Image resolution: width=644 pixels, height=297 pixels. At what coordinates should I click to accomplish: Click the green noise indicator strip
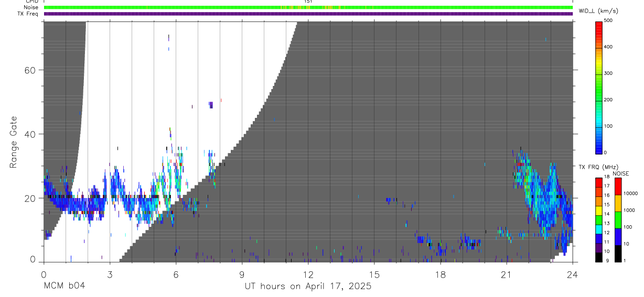point(308,8)
